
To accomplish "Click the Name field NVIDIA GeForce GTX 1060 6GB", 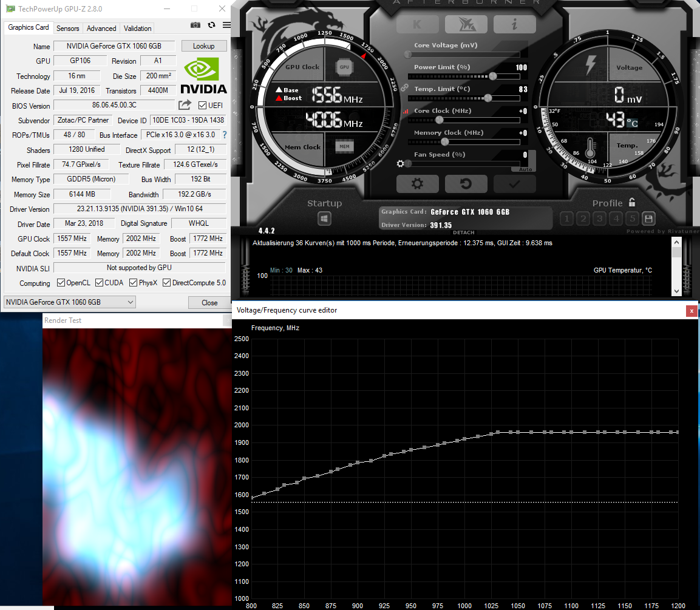I will click(x=114, y=46).
